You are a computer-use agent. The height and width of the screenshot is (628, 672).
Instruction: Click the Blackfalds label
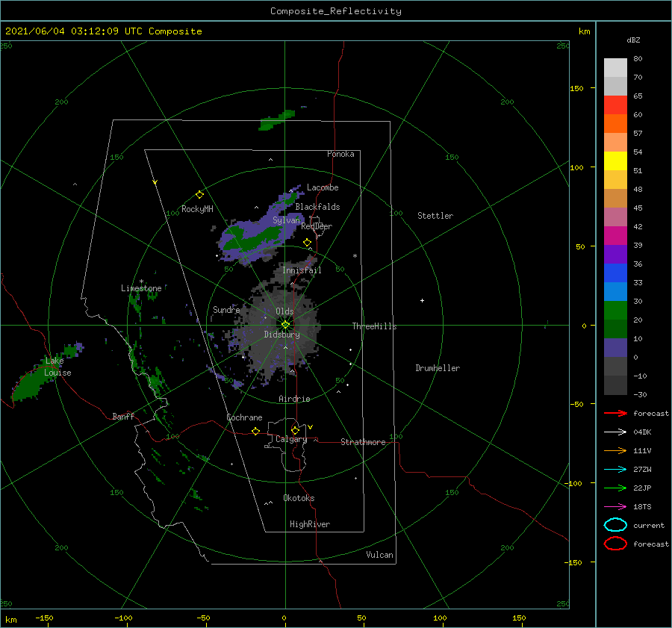tap(317, 207)
